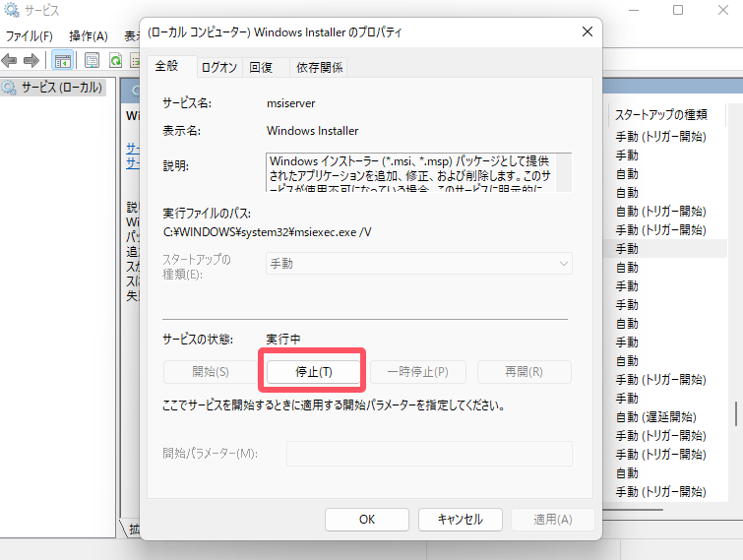Open the ファイル(F) menu
The width and height of the screenshot is (743, 560).
point(29,36)
